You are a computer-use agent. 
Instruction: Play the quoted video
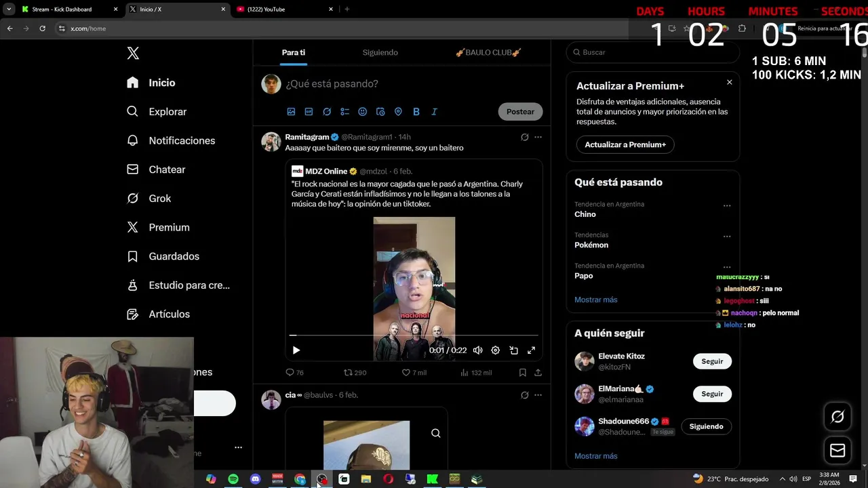296,350
